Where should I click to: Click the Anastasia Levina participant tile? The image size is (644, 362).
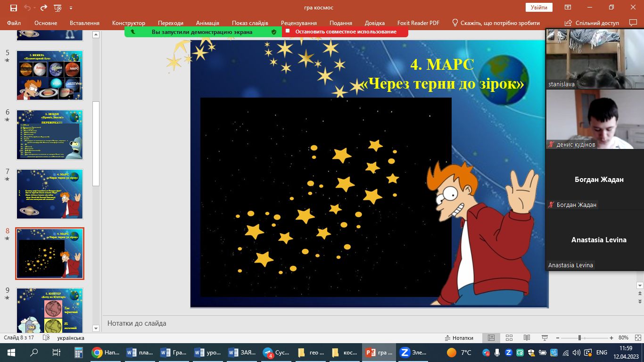tap(594, 240)
